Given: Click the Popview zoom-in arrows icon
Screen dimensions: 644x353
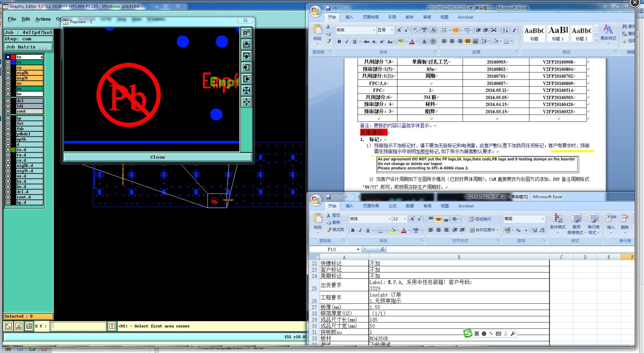Looking at the screenshot, I should [x=247, y=90].
